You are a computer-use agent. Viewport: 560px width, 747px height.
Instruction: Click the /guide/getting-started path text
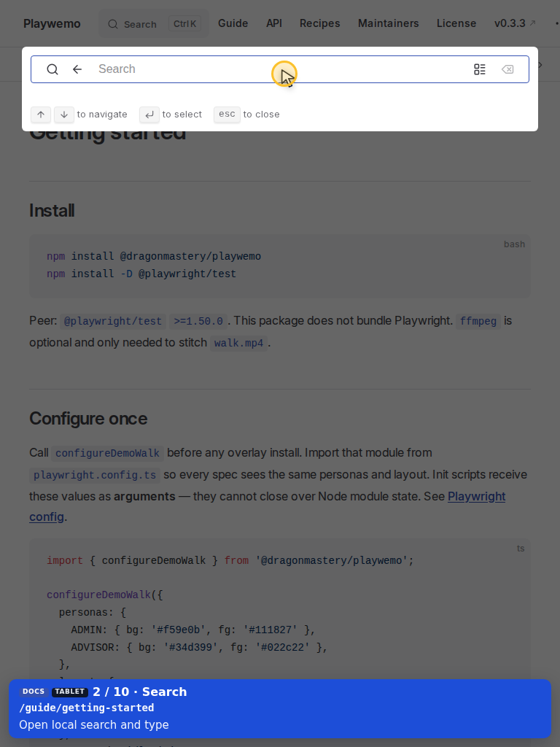[x=87, y=708]
